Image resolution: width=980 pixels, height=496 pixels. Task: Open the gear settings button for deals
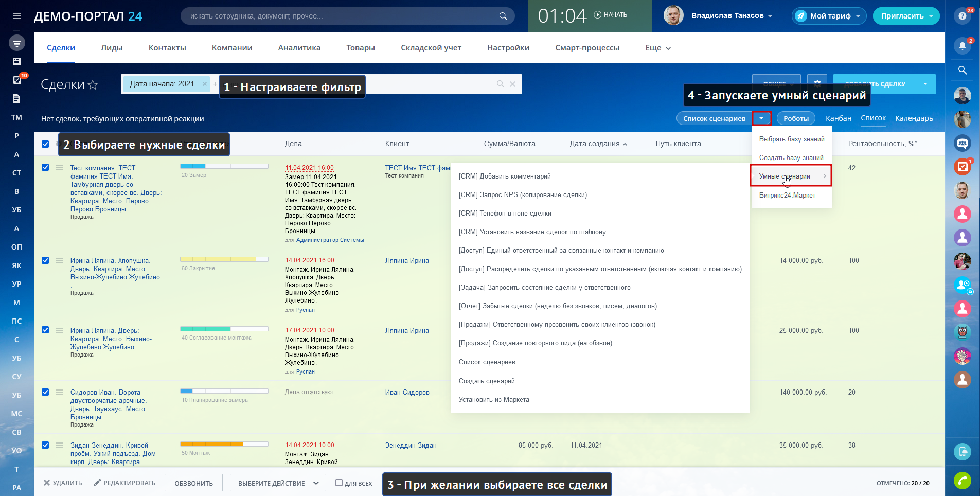tap(817, 83)
